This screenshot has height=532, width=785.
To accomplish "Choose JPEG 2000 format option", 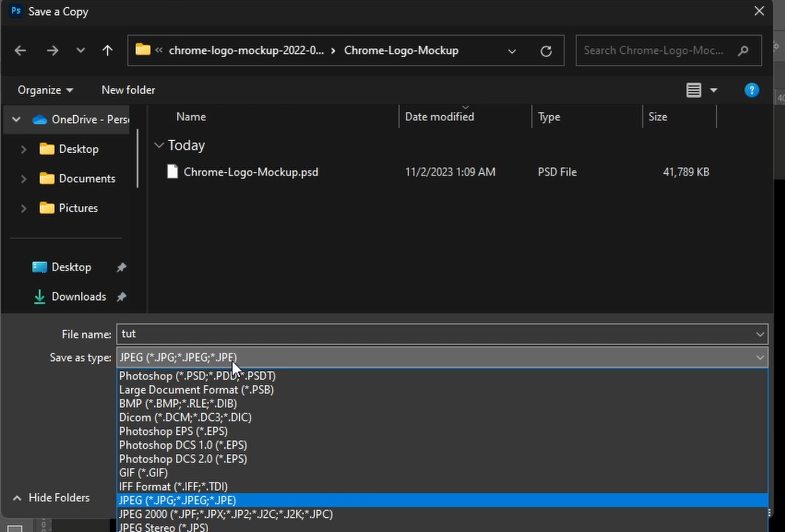I will 442,514.
